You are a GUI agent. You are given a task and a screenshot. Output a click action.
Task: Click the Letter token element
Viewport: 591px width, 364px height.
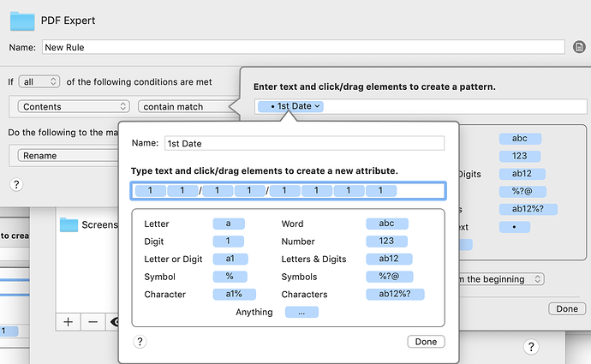tap(229, 224)
